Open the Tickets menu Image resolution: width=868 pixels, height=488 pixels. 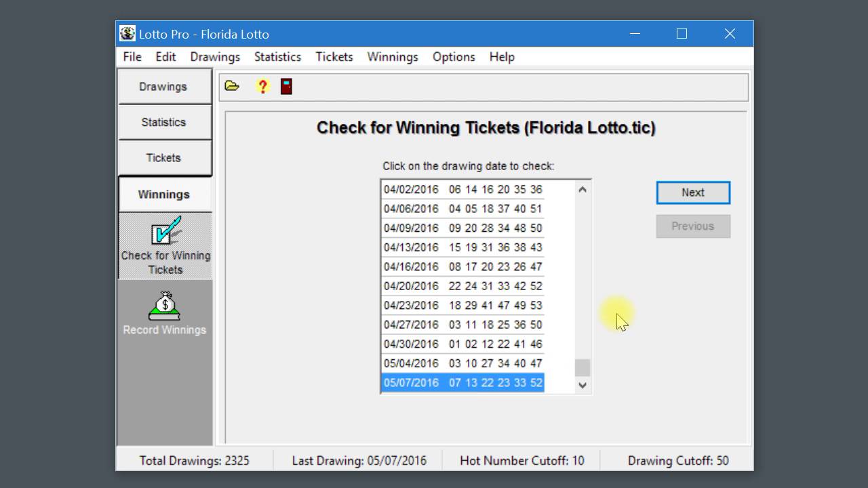point(334,57)
